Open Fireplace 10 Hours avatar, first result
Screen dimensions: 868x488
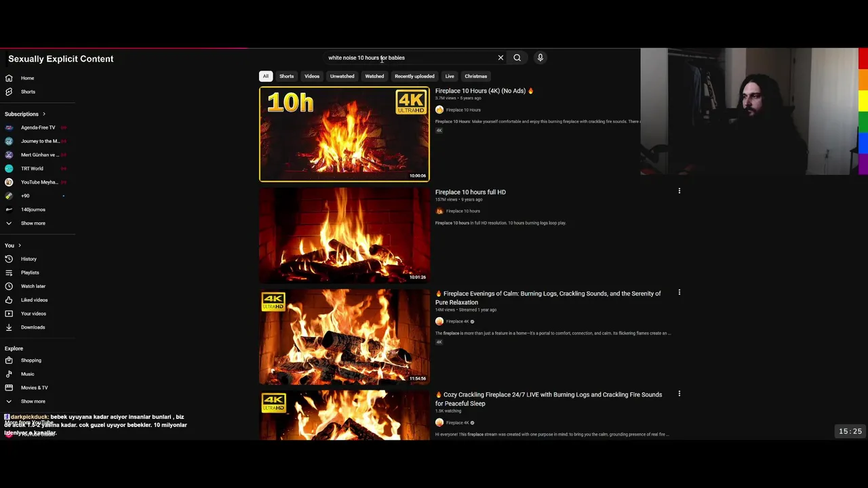[x=439, y=110]
